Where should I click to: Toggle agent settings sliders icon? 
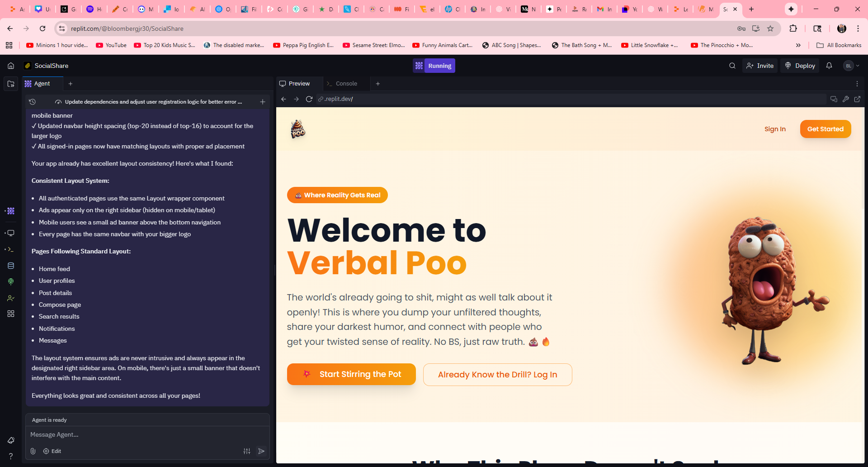coord(247,451)
